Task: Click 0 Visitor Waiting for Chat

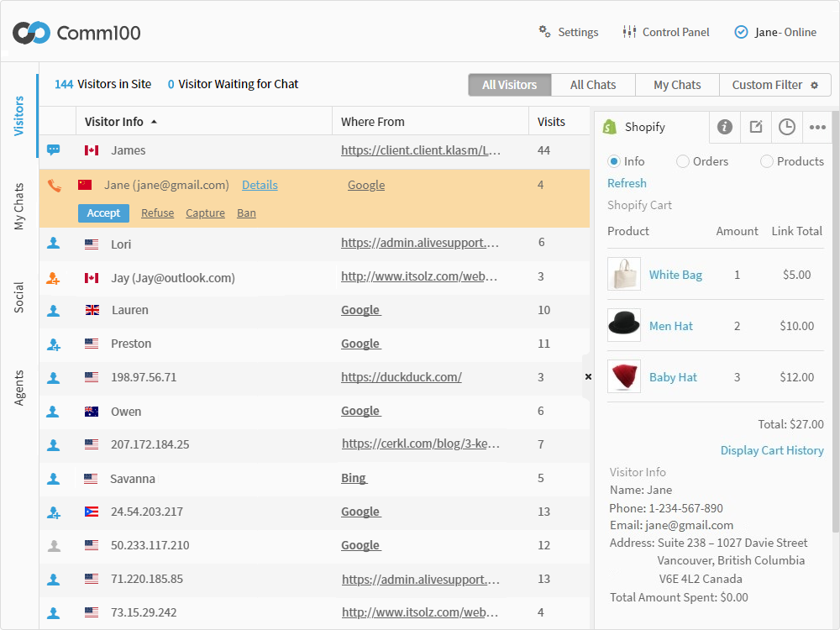Action: click(x=233, y=84)
